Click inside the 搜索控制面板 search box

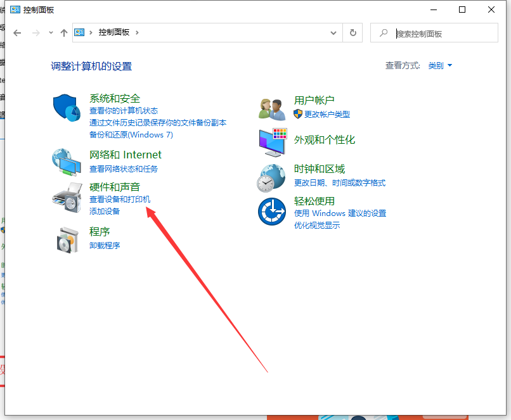pos(437,32)
